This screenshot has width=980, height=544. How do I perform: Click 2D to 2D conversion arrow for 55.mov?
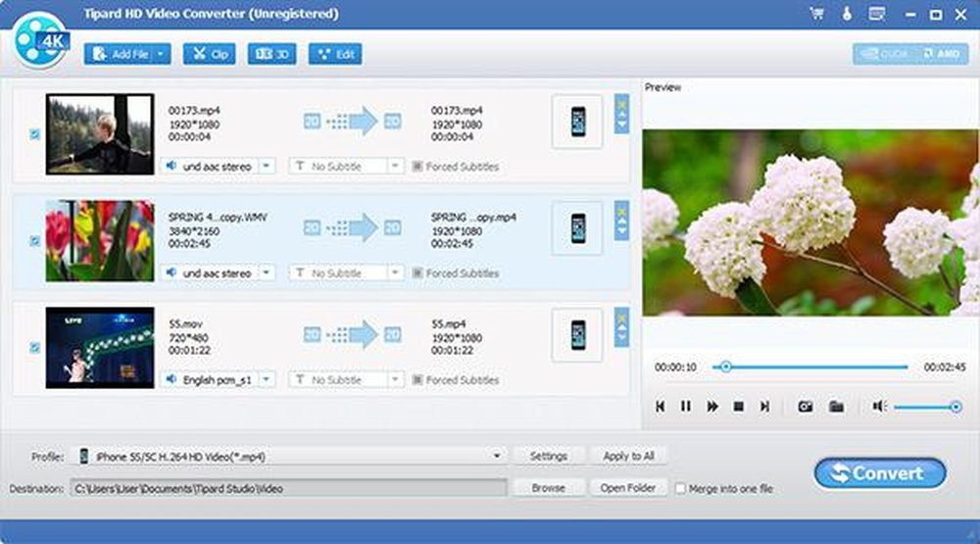point(353,334)
